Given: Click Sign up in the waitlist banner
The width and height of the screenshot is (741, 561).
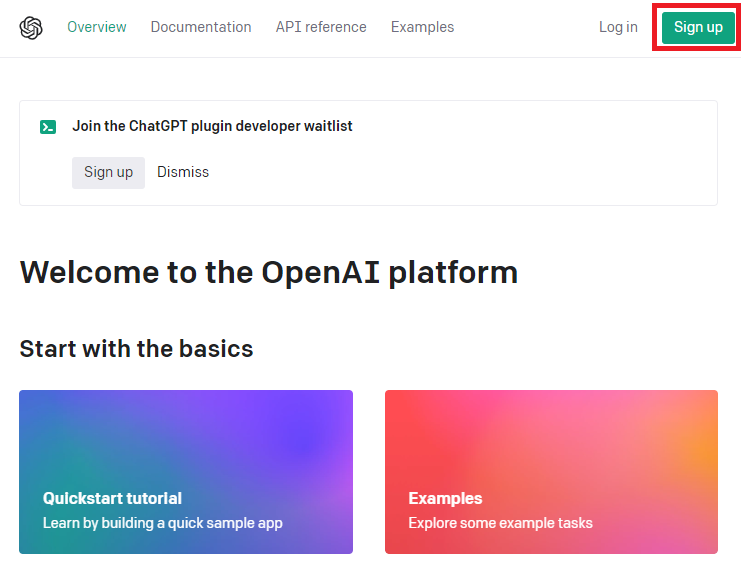Looking at the screenshot, I should [x=108, y=172].
